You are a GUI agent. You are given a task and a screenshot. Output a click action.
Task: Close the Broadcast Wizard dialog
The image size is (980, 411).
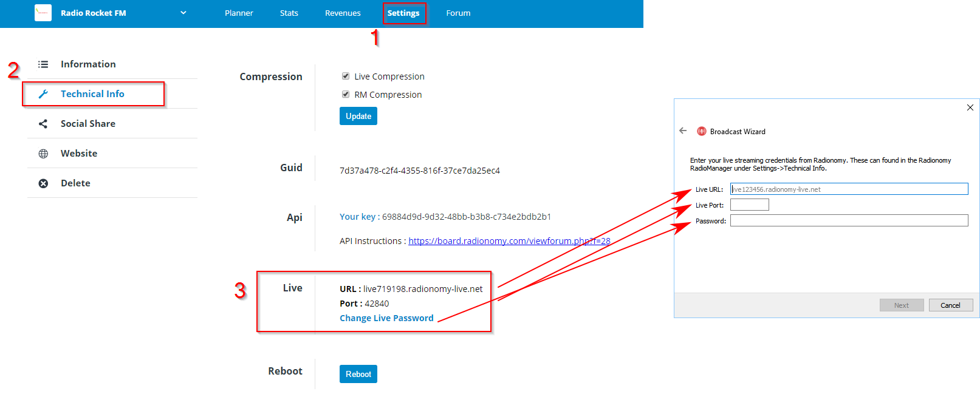click(x=970, y=107)
